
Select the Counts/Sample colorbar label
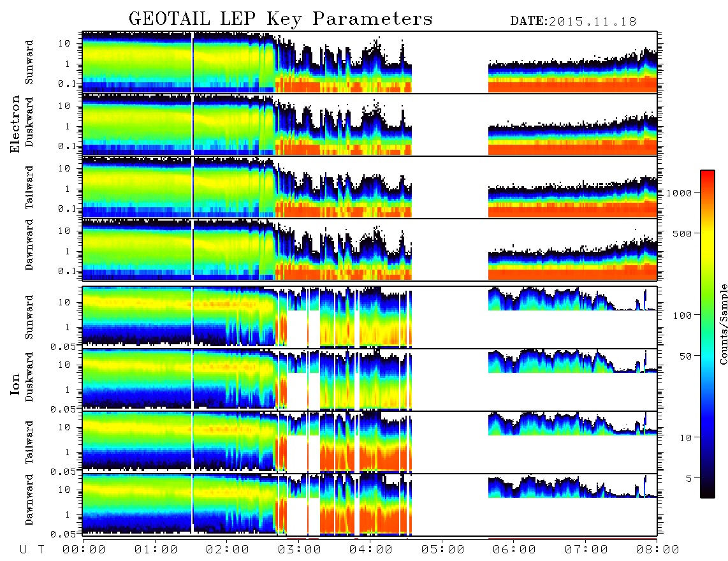coord(724,324)
